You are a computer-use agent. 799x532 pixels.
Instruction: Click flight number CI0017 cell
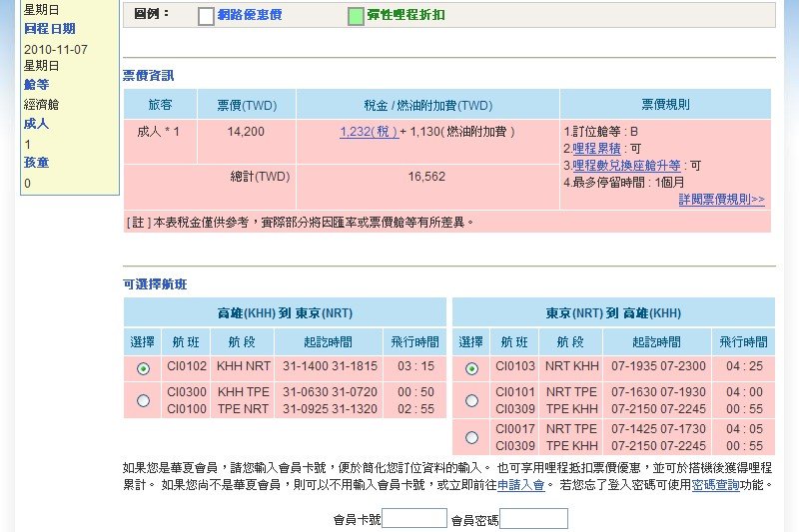(515, 428)
